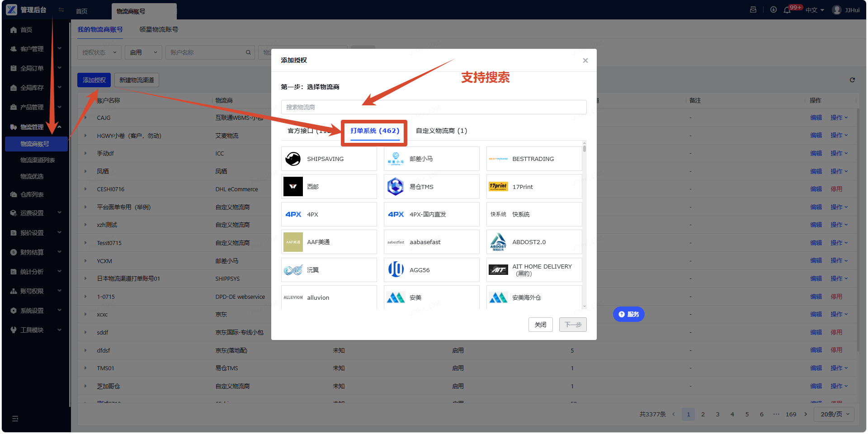The height and width of the screenshot is (434, 868).
Task: Select the 易仓TMS hexagon logo
Action: pos(396,186)
